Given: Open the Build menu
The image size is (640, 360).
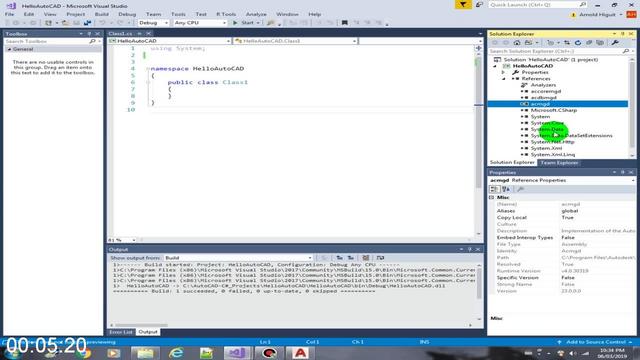Looking at the screenshot, I should coord(102,14).
